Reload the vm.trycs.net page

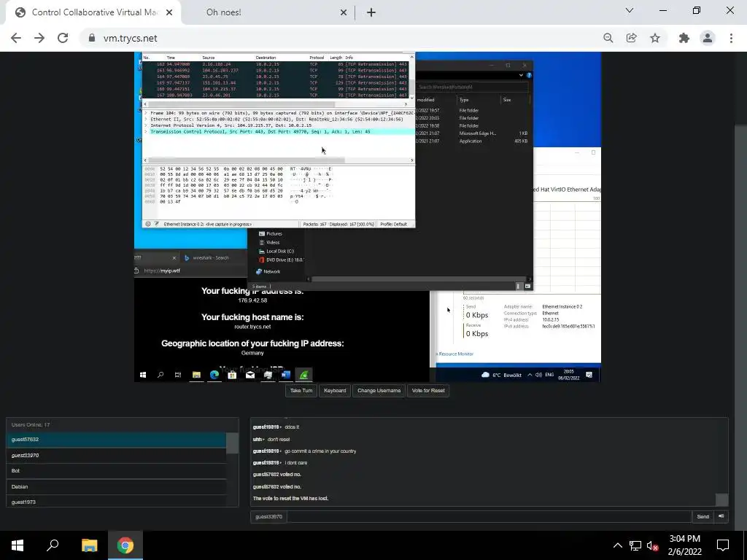[63, 38]
